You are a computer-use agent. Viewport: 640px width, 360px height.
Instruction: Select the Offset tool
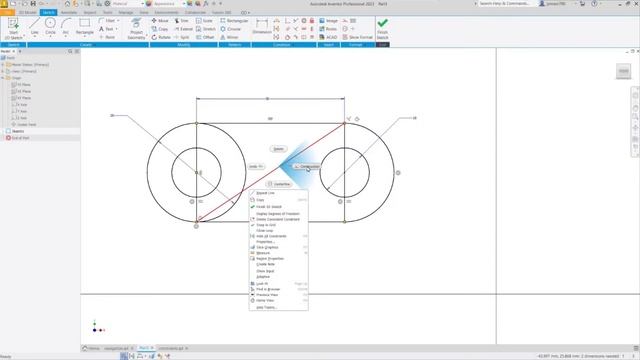coord(205,37)
